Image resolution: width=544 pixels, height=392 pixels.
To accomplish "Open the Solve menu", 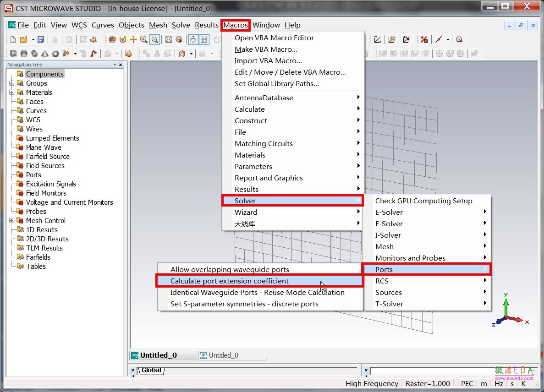I will [x=181, y=25].
